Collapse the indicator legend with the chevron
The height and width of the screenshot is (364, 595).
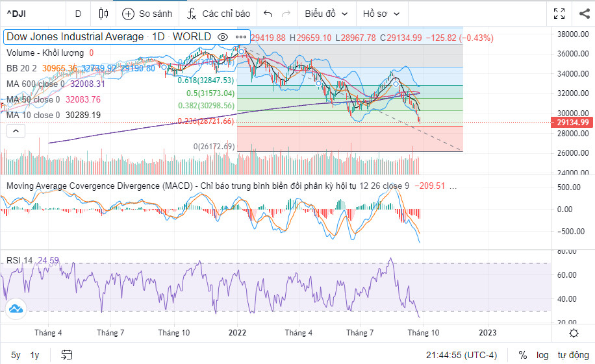coord(16,131)
